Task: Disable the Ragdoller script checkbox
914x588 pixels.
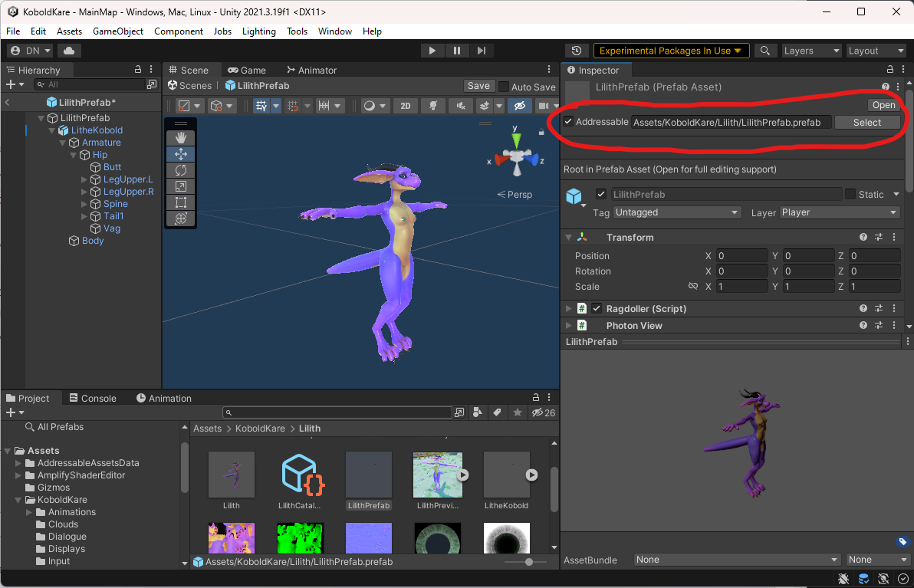Action: pyautogui.click(x=597, y=308)
